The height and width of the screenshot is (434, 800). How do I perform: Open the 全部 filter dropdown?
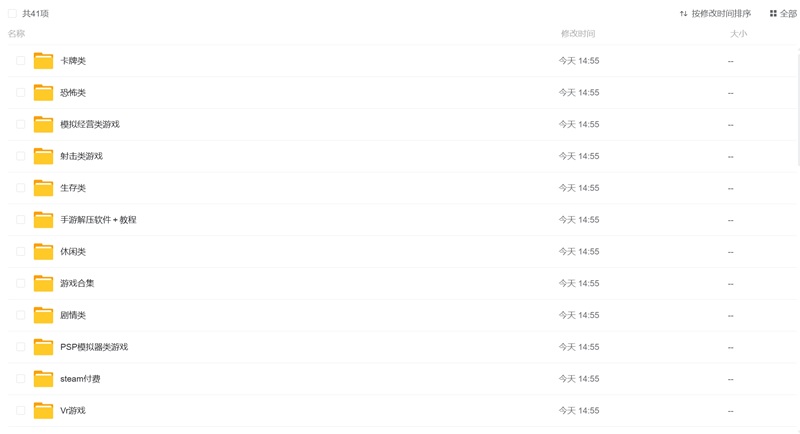coord(788,14)
